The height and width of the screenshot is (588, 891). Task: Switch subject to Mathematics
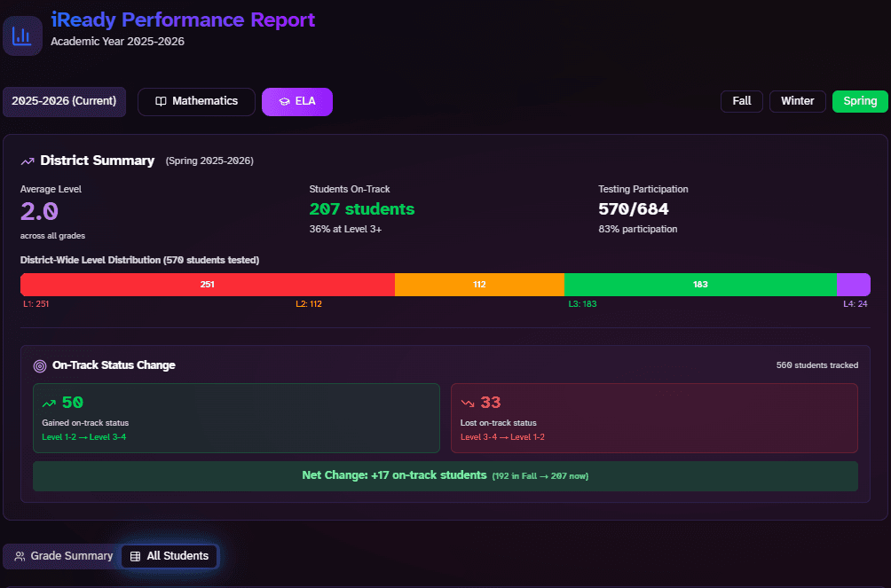coord(196,102)
